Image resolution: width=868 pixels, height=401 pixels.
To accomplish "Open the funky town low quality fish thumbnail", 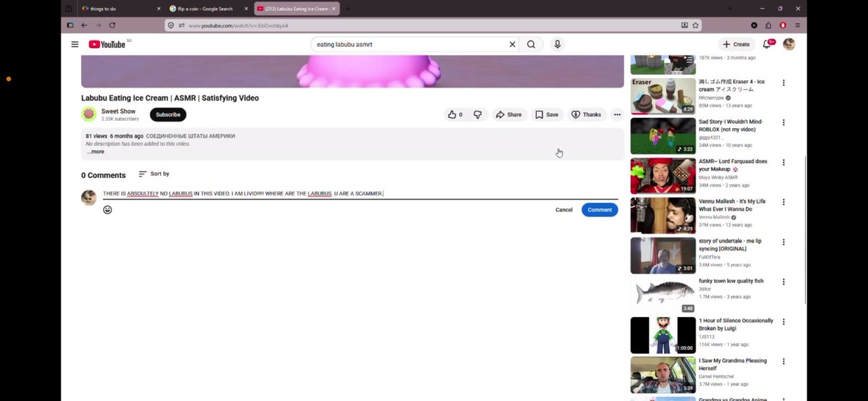I will click(663, 295).
